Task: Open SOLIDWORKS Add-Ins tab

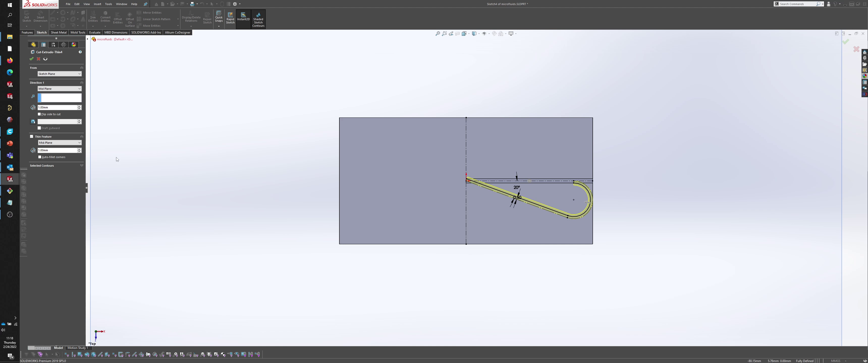Action: pos(146,32)
